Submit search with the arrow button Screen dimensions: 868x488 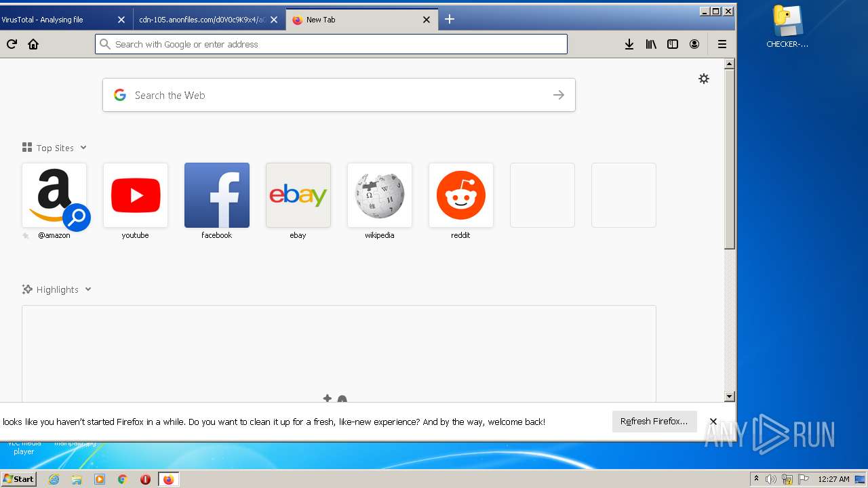[x=559, y=95]
